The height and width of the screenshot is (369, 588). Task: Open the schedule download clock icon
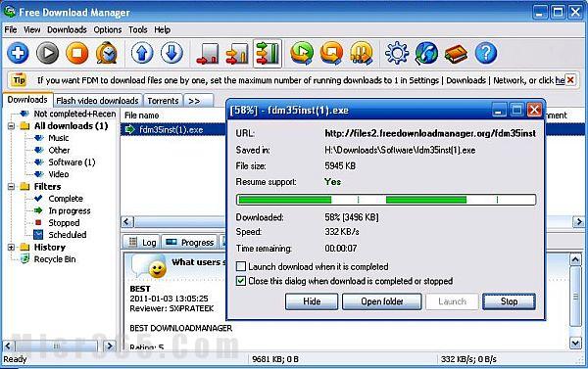tap(107, 53)
